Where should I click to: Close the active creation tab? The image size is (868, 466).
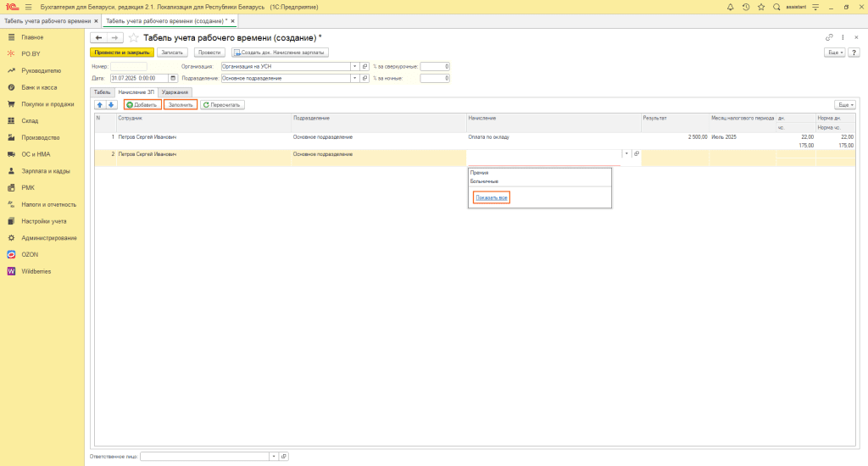point(233,21)
